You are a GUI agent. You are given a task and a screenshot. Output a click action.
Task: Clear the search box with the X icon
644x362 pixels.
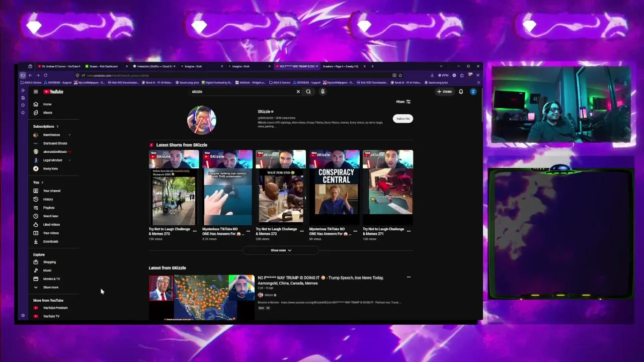pos(298,92)
